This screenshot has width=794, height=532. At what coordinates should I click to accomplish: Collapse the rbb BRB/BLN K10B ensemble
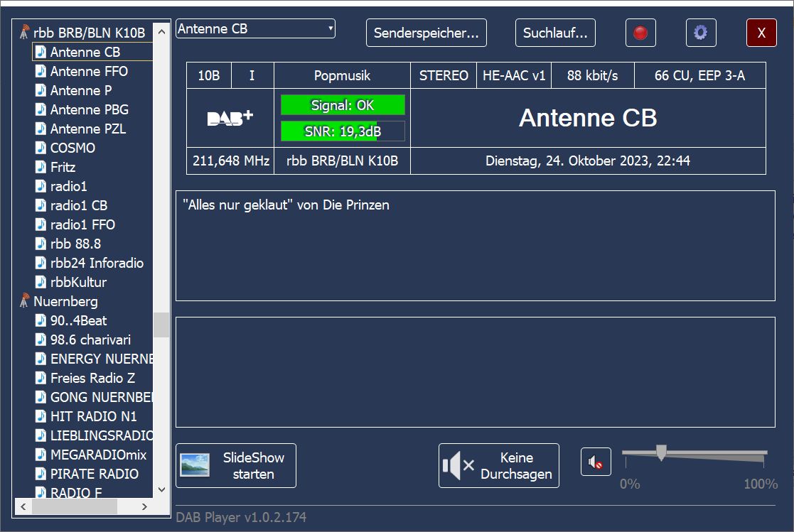[x=89, y=33]
